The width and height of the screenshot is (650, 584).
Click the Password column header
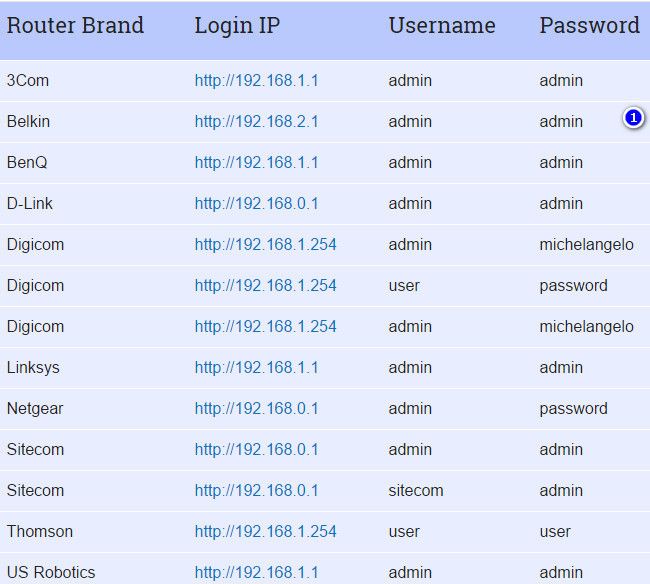pos(589,25)
